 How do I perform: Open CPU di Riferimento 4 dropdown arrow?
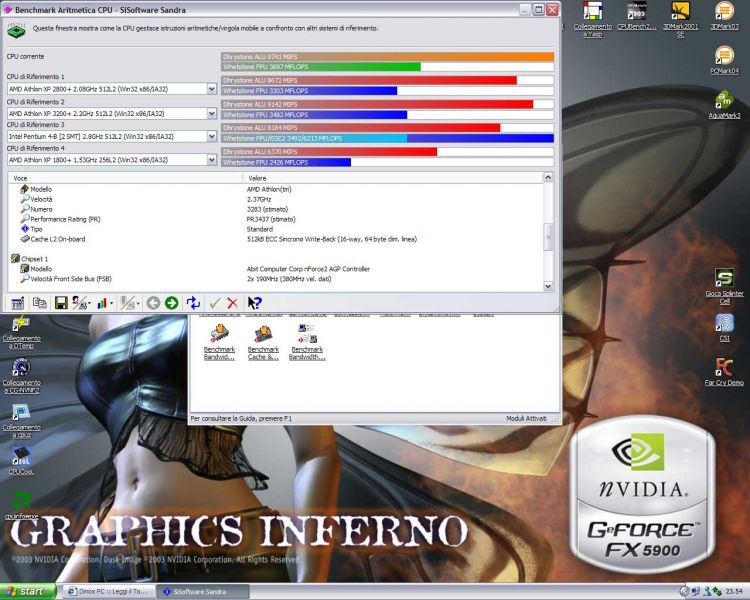[x=212, y=160]
